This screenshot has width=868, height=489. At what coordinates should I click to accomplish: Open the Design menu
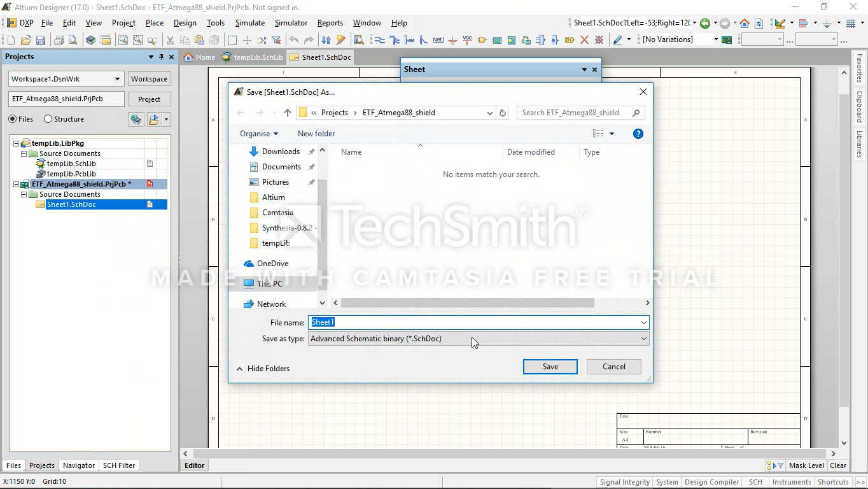pyautogui.click(x=185, y=23)
